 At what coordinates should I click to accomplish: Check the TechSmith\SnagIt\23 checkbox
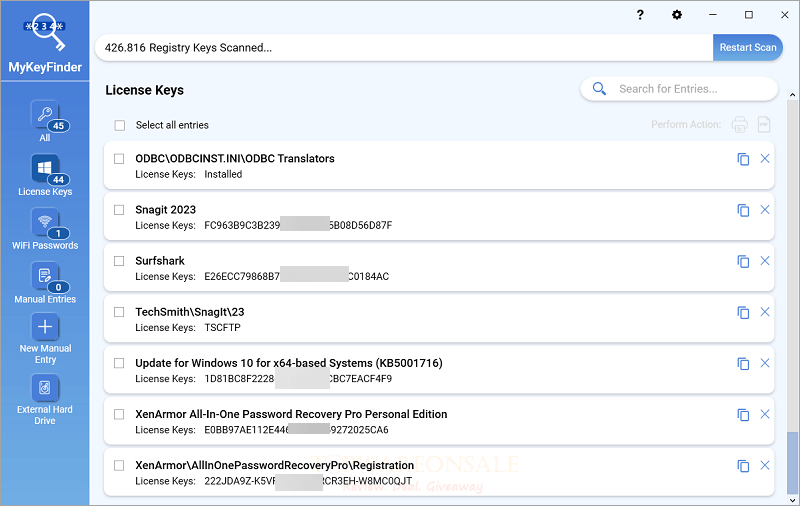pos(119,312)
